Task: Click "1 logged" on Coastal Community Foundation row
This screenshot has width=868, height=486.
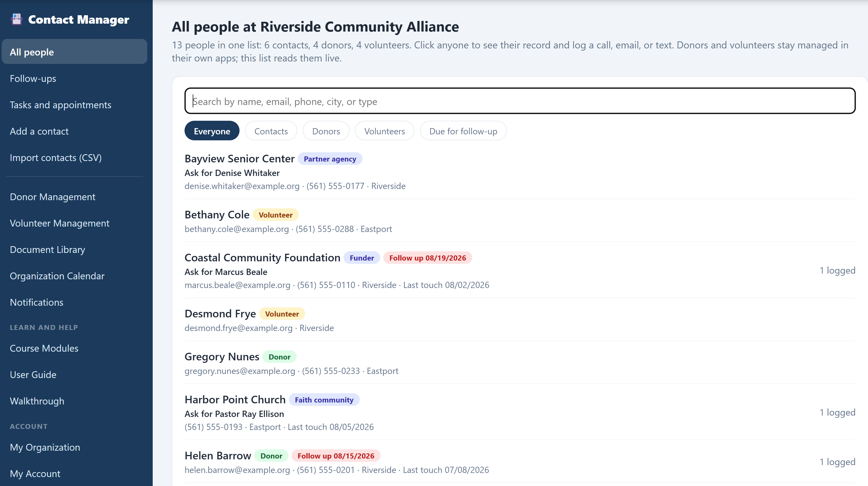Action: pos(837,270)
